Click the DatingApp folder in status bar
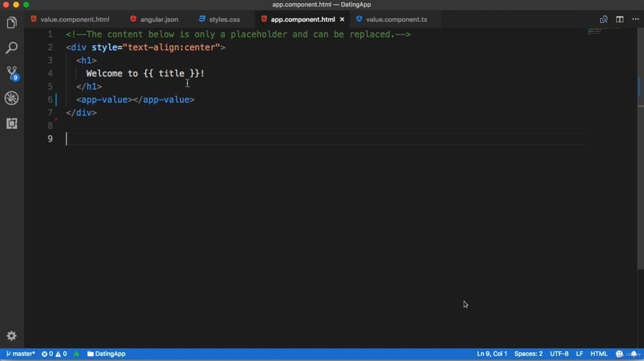Image resolution: width=644 pixels, height=361 pixels. [106, 354]
